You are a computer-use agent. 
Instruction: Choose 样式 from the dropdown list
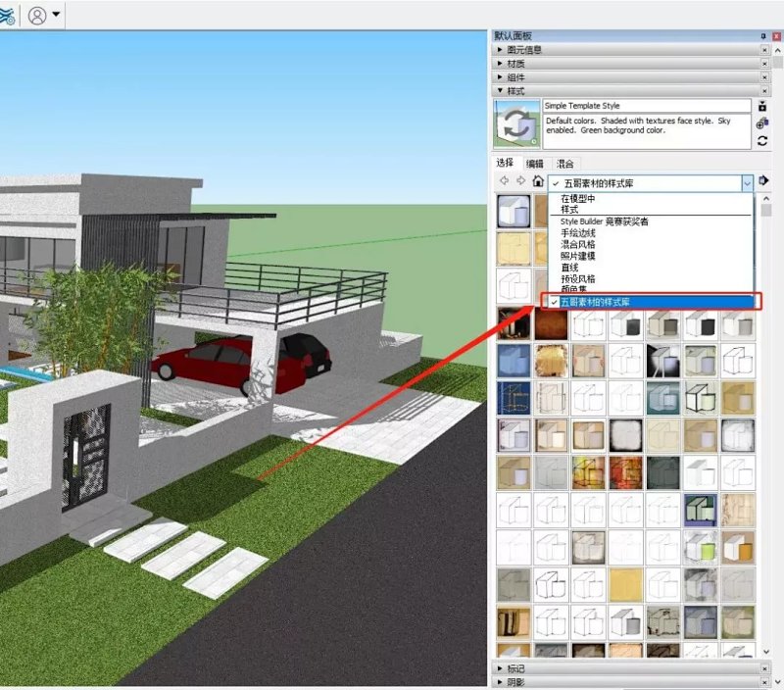tap(569, 210)
